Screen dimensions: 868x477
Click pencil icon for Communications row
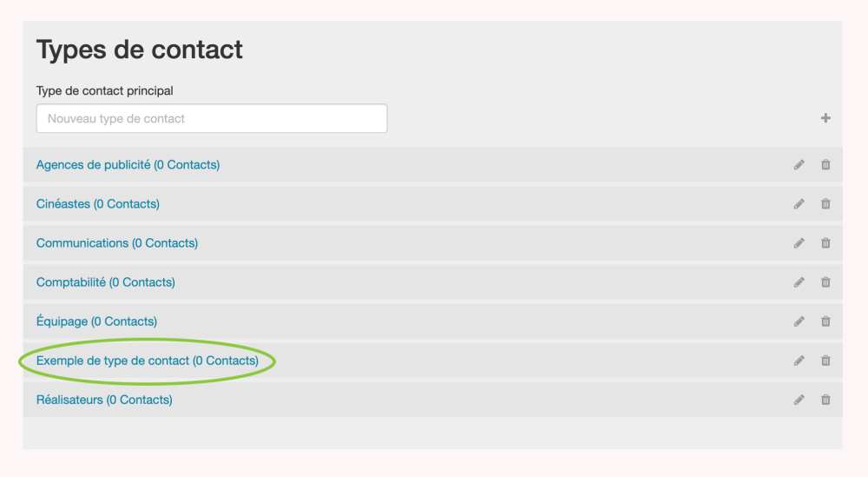(x=799, y=243)
